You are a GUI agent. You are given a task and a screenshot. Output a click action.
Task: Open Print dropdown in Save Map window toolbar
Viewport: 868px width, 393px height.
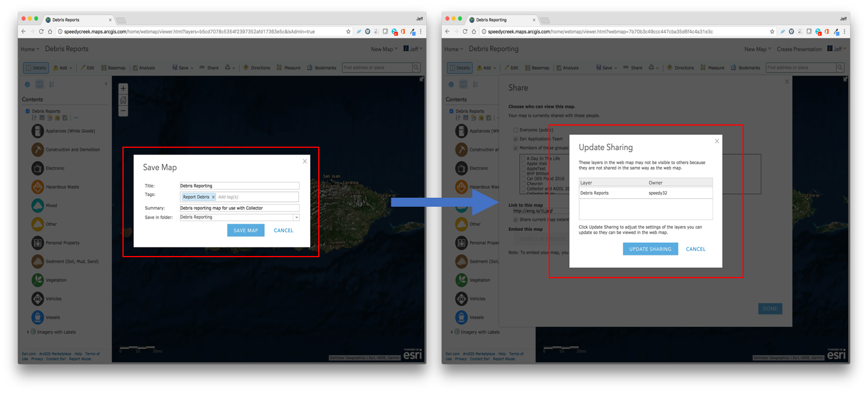tap(231, 68)
